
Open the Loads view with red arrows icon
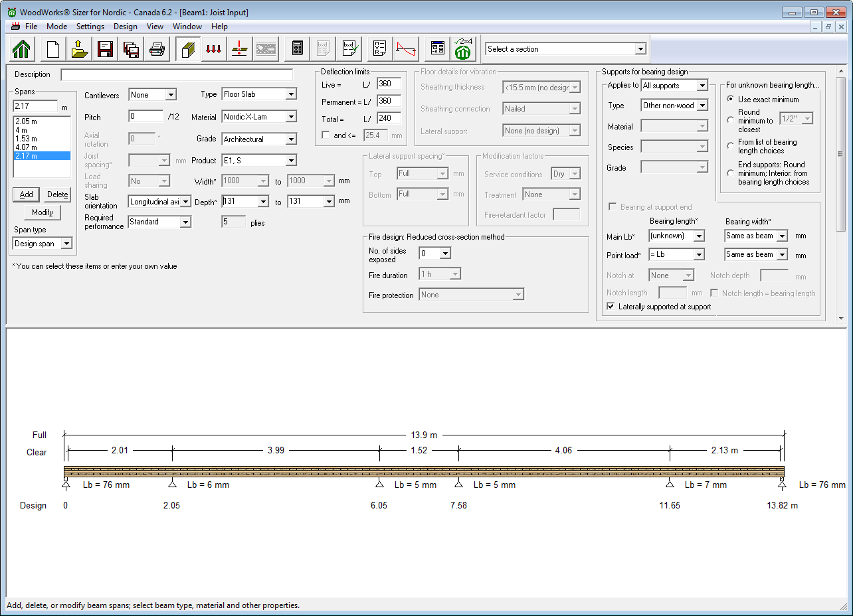coord(213,49)
